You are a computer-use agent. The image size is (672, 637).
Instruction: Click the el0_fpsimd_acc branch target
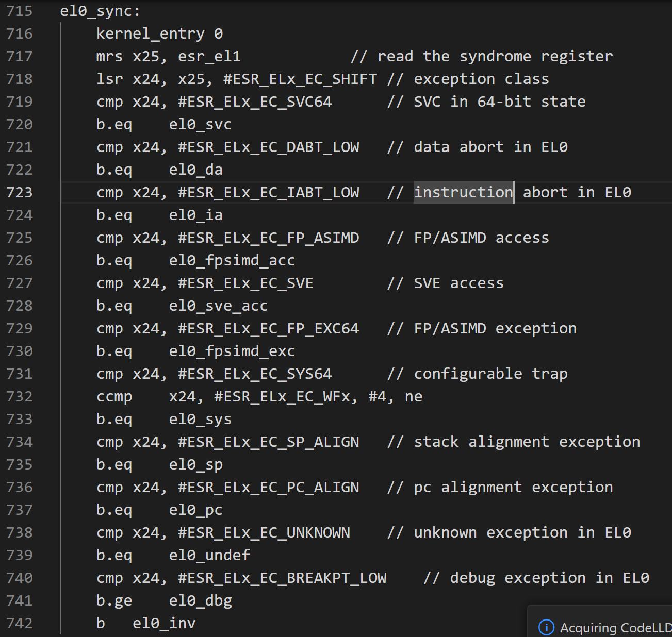pos(232,260)
